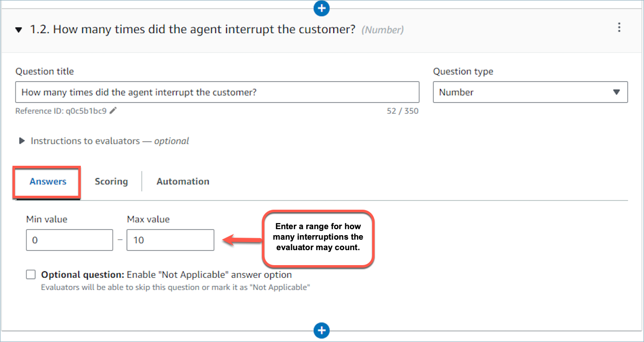
Task: Collapse question 1.2 with the triangle arrow
Action: [x=19, y=30]
